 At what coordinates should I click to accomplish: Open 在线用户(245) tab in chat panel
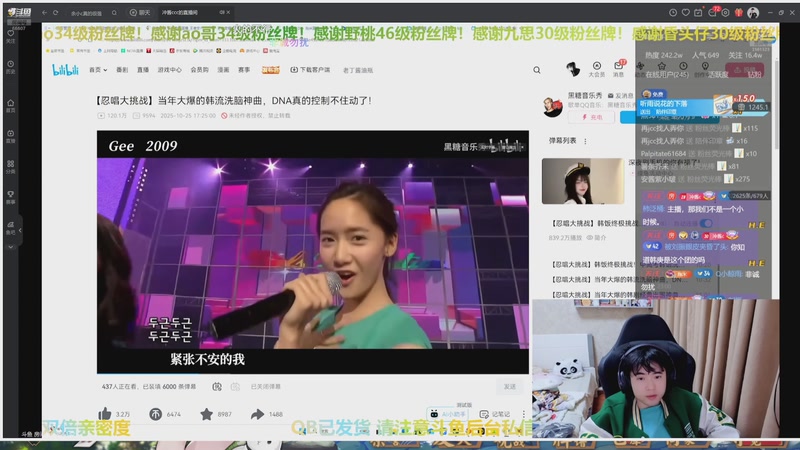click(x=667, y=75)
